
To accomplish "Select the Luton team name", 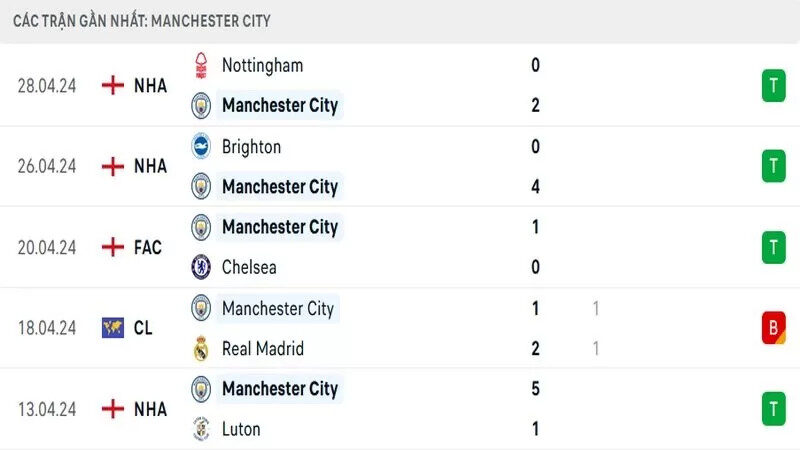I will coord(241,429).
